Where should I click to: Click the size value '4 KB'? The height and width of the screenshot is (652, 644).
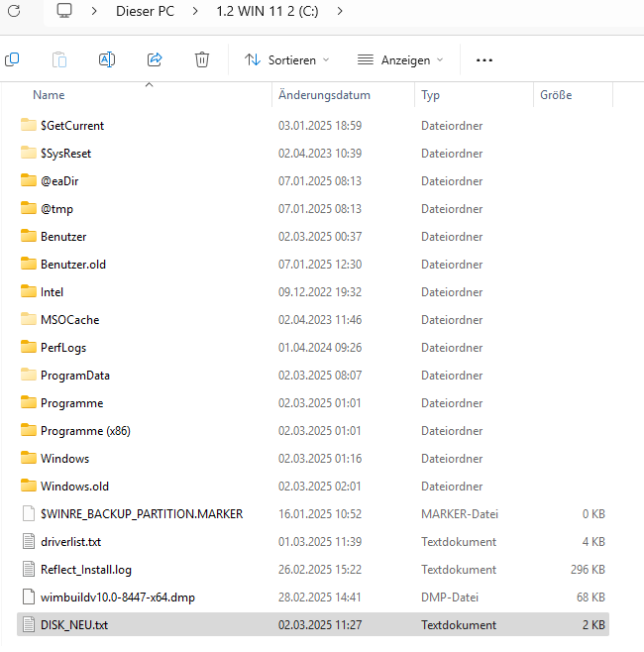(593, 542)
